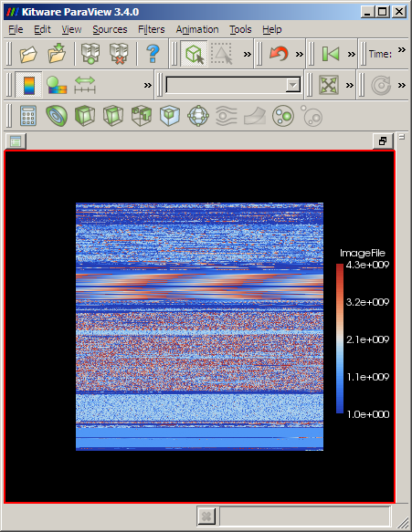Click the Calculator filter icon
This screenshot has height=532, width=412.
pyautogui.click(x=27, y=116)
